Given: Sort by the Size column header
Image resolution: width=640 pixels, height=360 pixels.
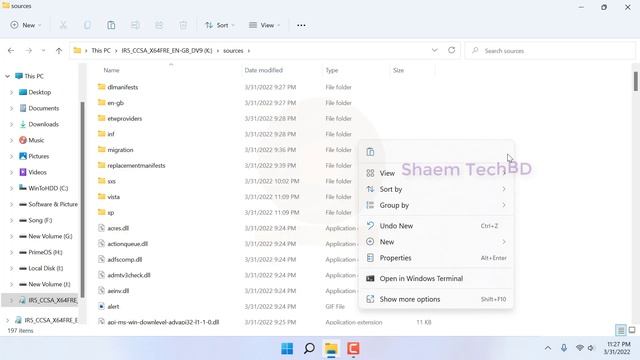Looking at the screenshot, I should pos(398,70).
